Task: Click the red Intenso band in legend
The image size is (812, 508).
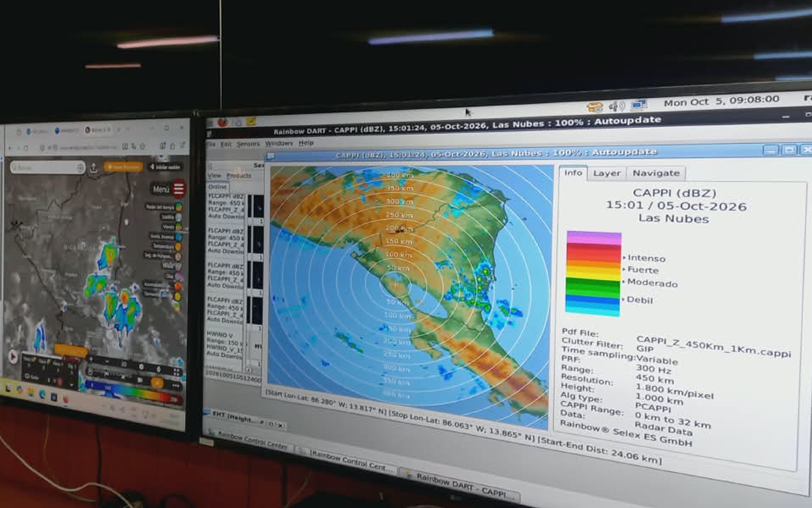Action: tap(593, 254)
